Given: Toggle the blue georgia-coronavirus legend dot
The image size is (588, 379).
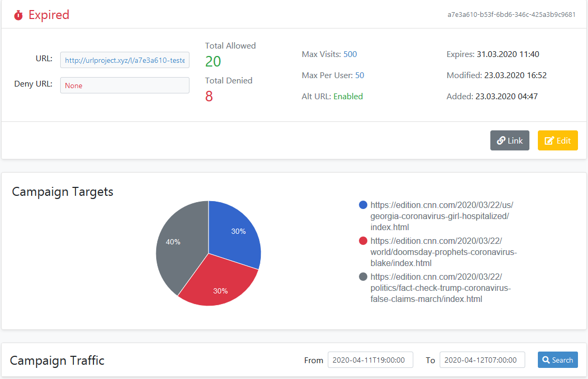Looking at the screenshot, I should click(x=363, y=205).
